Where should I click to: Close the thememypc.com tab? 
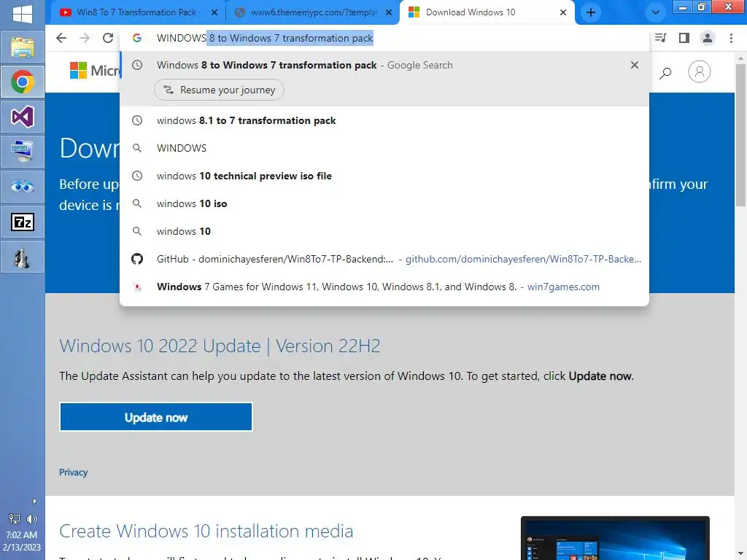click(x=389, y=13)
